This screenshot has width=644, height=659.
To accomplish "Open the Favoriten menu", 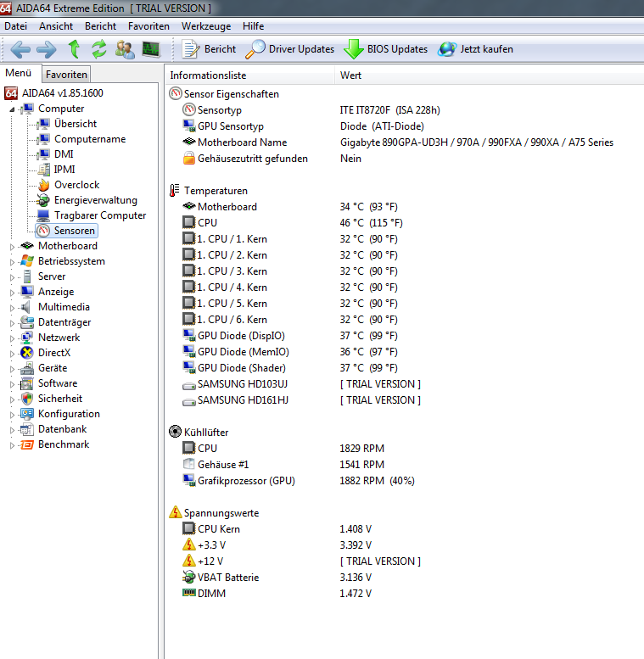I will [148, 26].
